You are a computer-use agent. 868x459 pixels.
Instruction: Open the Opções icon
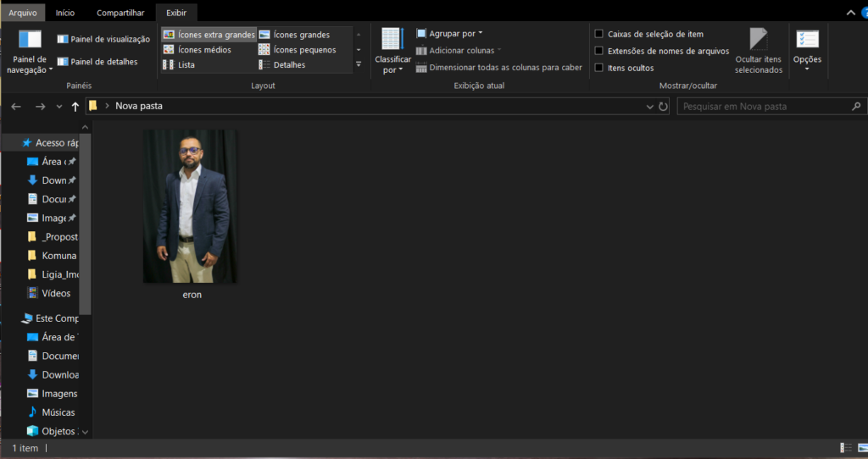[807, 40]
